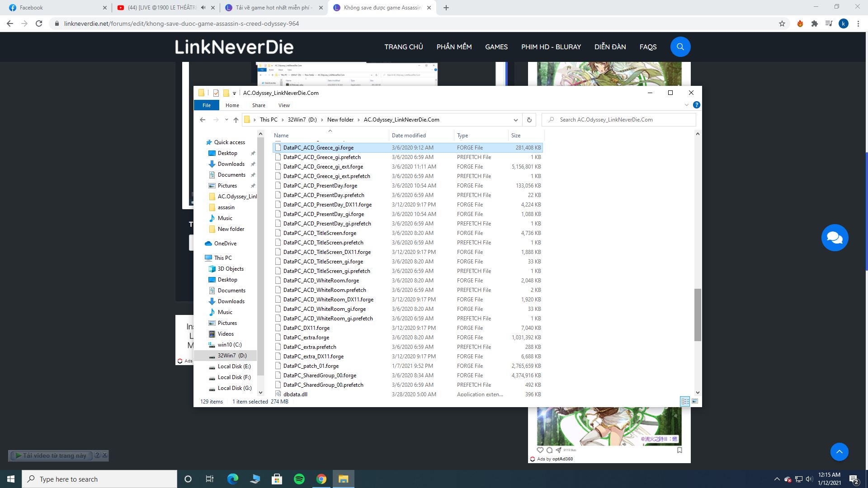Refresh the current folder view
Viewport: 868px width, 488px height.
coord(529,119)
